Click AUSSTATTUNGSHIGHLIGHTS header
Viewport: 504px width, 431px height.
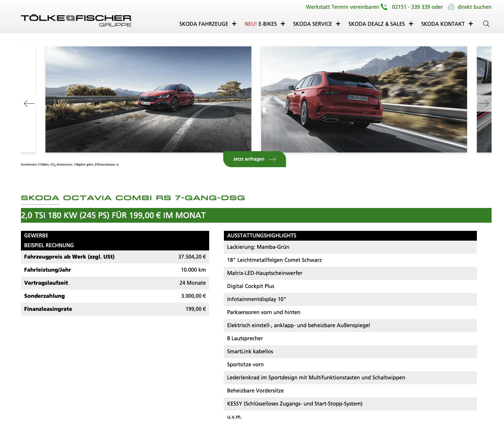(350, 235)
